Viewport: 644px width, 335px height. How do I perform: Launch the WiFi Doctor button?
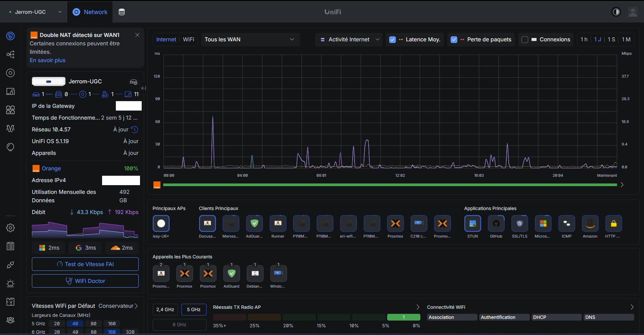(85, 281)
